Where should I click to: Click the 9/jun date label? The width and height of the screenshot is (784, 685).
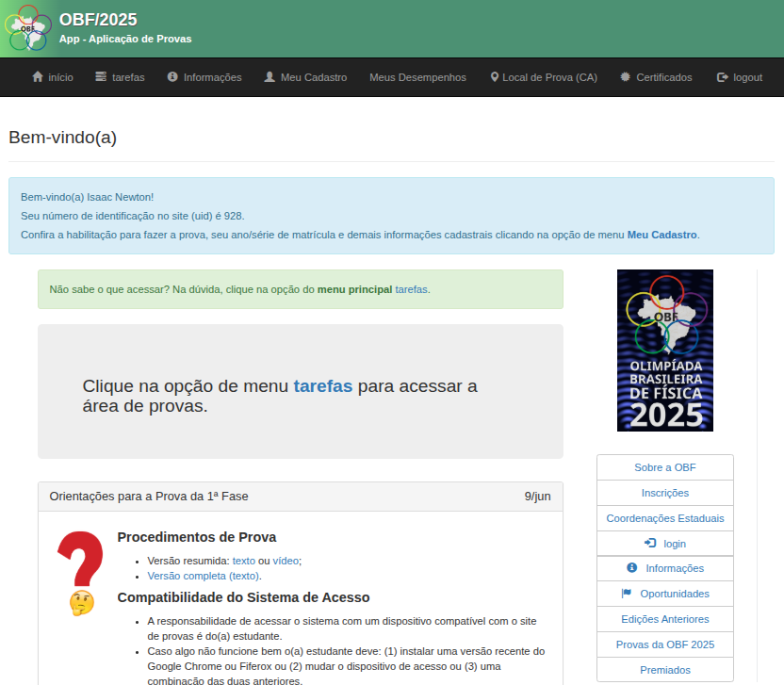click(537, 497)
